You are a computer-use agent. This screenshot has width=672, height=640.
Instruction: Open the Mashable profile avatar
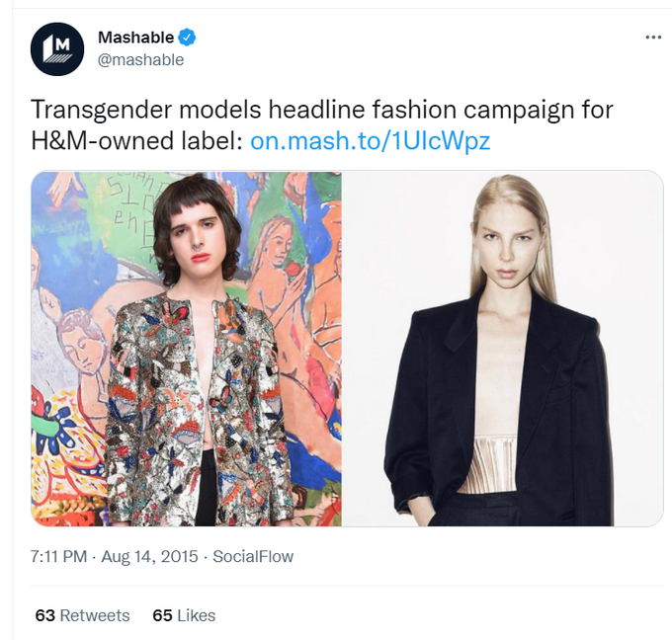[57, 49]
